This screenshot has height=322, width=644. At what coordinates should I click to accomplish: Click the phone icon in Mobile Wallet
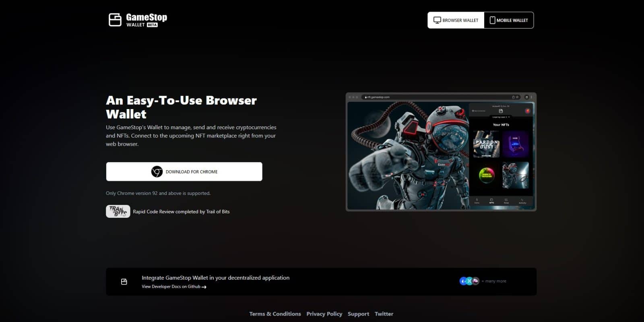[492, 20]
